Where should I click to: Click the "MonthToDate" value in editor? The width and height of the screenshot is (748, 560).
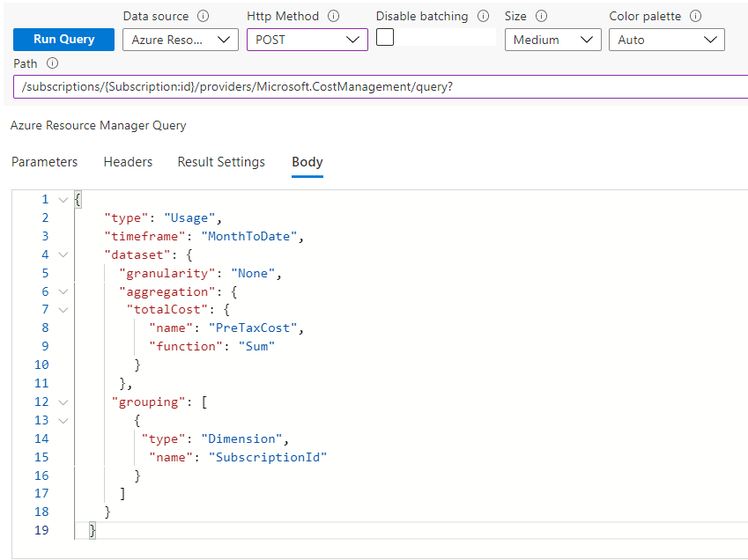click(x=248, y=236)
